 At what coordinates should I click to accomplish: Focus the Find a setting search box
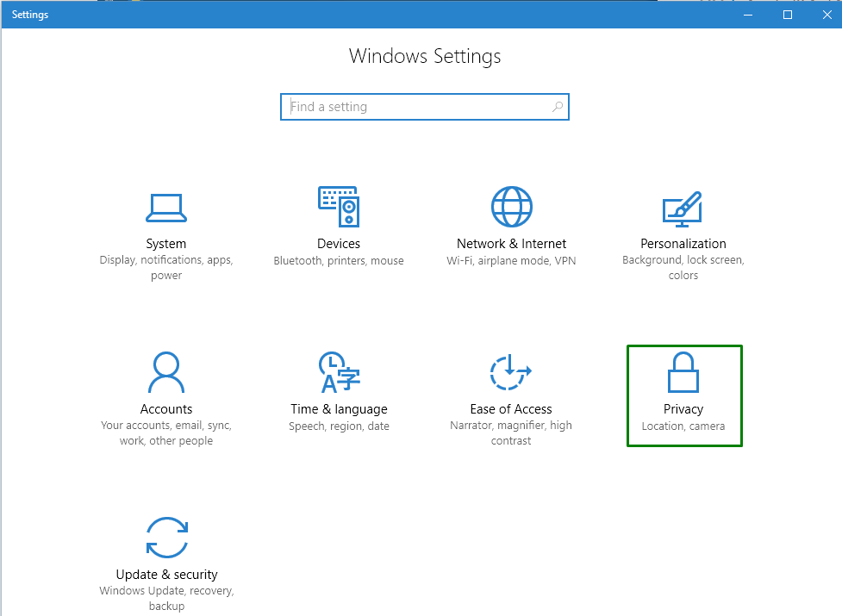pos(425,107)
